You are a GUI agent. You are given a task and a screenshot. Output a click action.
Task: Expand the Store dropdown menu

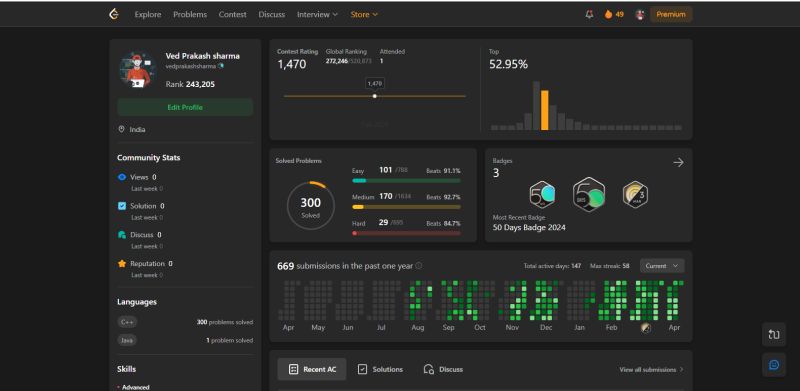tap(364, 14)
